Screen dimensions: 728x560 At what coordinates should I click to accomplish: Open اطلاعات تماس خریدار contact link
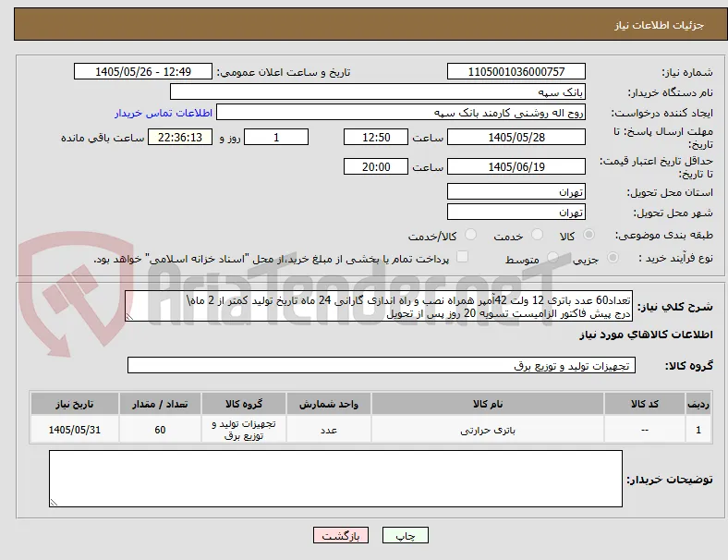[x=164, y=113]
